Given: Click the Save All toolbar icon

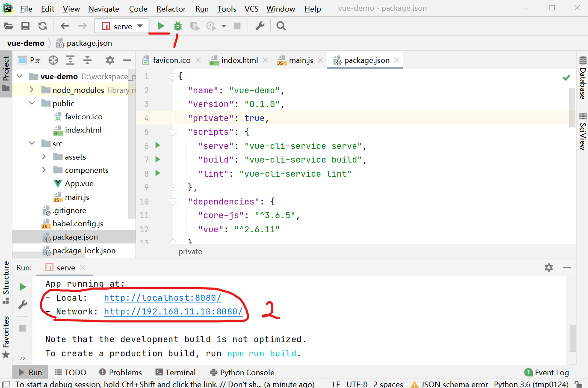Looking at the screenshot, I should tap(26, 26).
